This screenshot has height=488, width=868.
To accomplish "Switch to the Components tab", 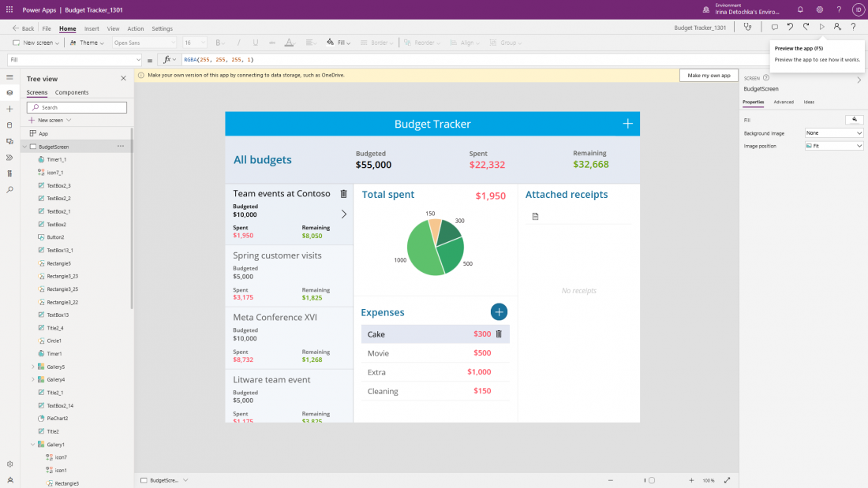I will 72,92.
